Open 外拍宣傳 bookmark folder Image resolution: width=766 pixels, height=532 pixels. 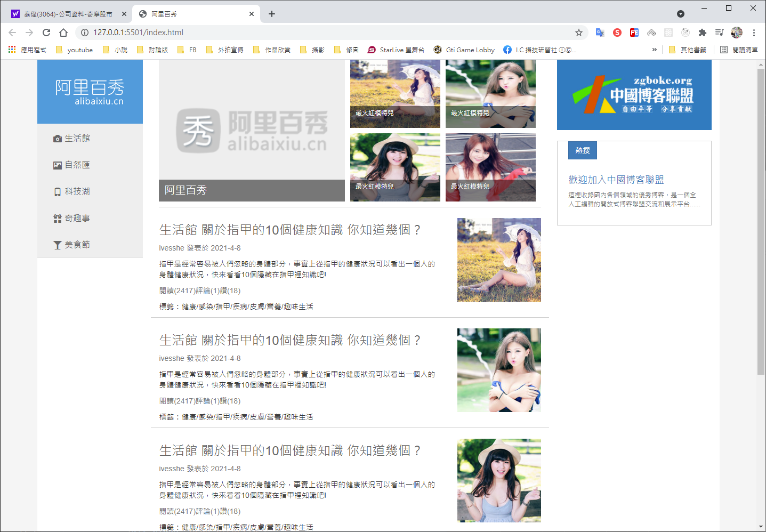pyautogui.click(x=224, y=50)
